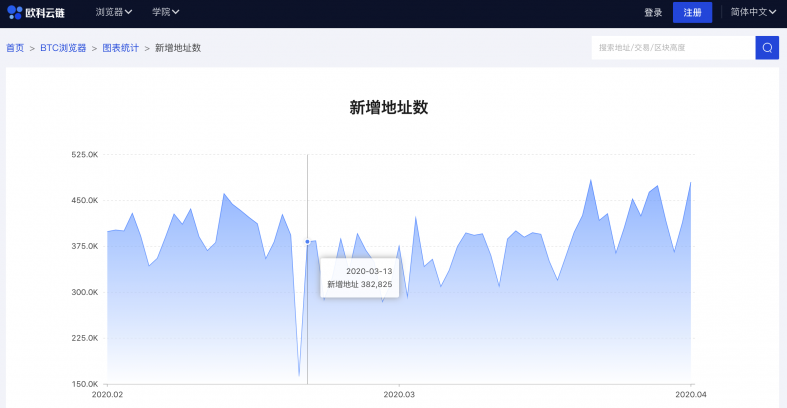
Task: Click the 2020.04 x-axis label
Action: [691, 394]
